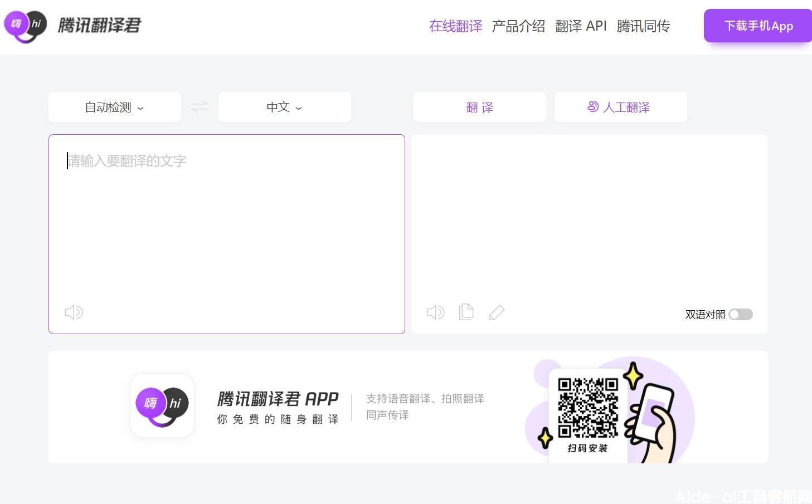Open the 自动检测 source language dropdown
812x504 pixels.
click(115, 107)
